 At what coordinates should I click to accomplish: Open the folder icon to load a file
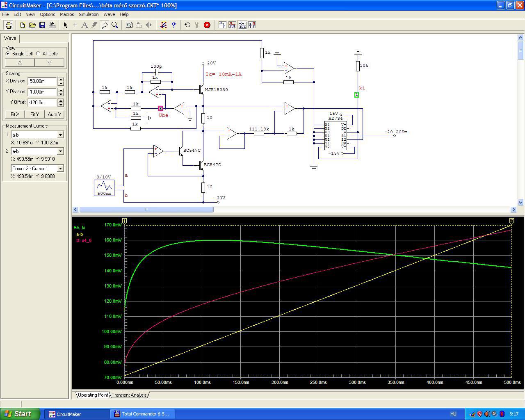point(32,25)
